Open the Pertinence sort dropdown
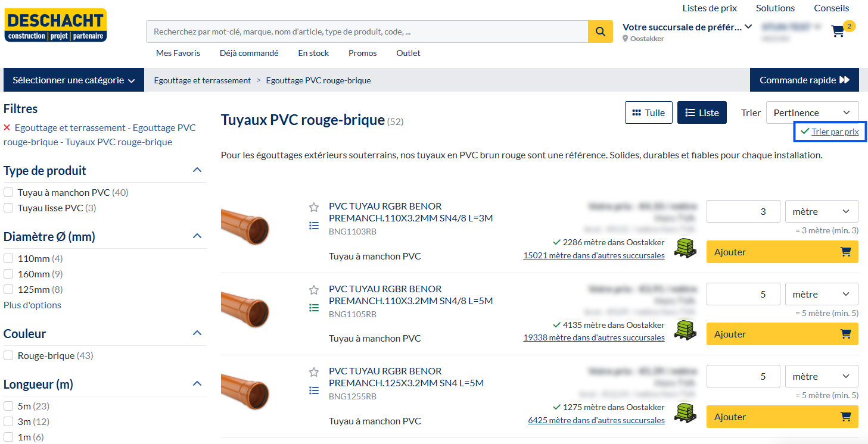This screenshot has height=444, width=868. (x=812, y=112)
